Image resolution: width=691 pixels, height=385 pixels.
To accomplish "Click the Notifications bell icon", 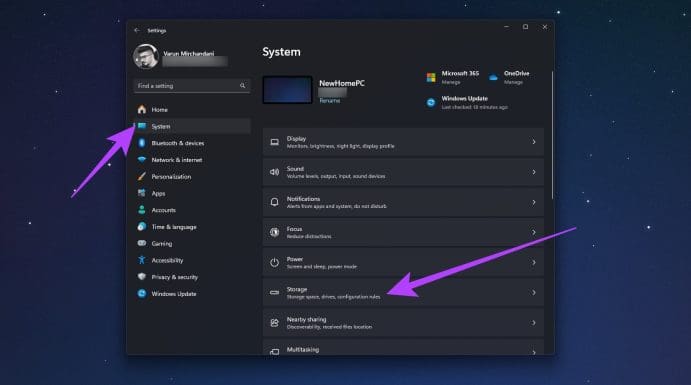I will point(275,202).
